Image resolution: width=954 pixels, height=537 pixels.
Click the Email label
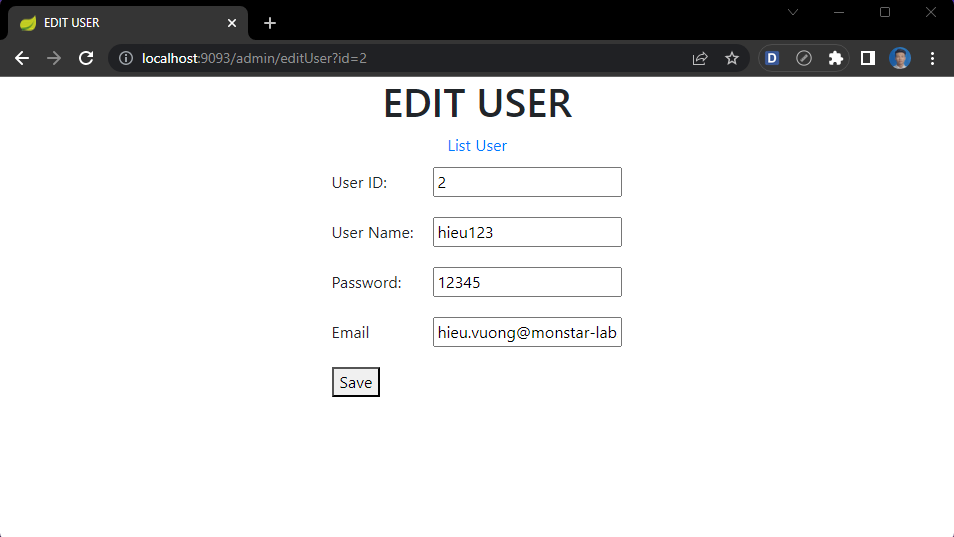350,332
